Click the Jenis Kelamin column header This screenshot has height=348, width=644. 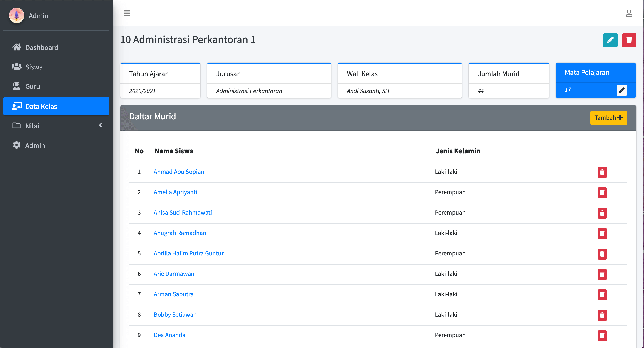[x=458, y=151]
